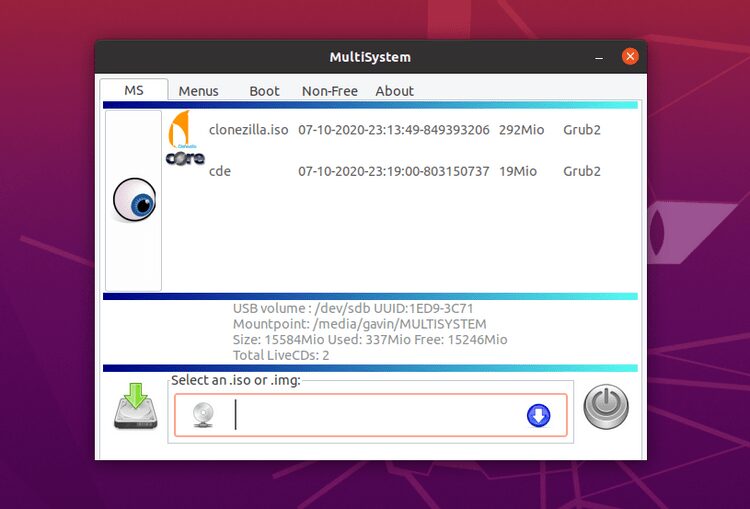Click the 07-10-2020-23:13:49-849393206 timestamp

click(x=394, y=130)
